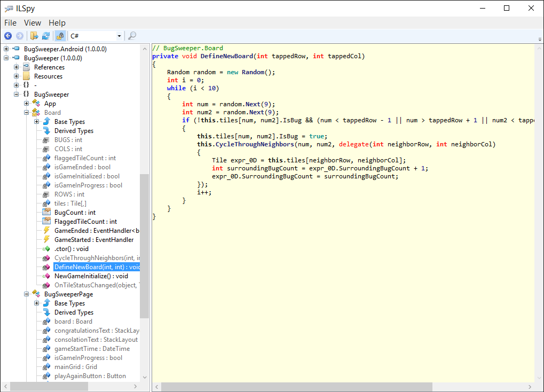Click the toolbar overflow arrow at right
Viewport: 544px width, 392px height.
click(540, 39)
